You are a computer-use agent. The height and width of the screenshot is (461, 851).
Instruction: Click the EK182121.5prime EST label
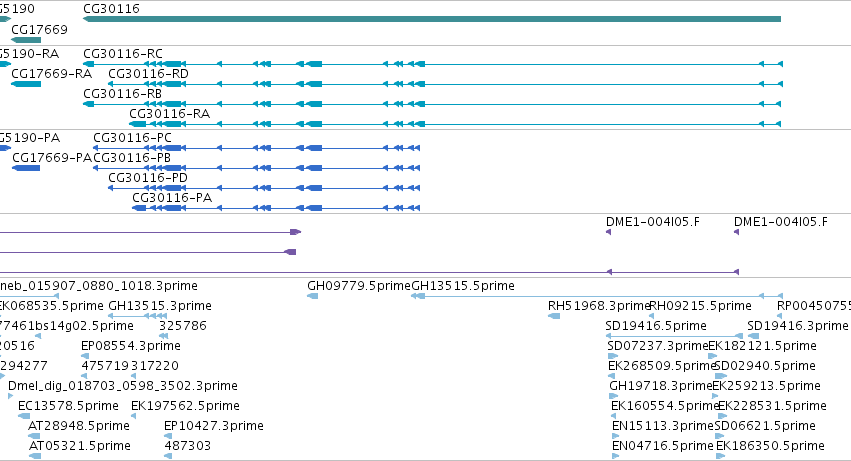pyautogui.click(x=763, y=346)
